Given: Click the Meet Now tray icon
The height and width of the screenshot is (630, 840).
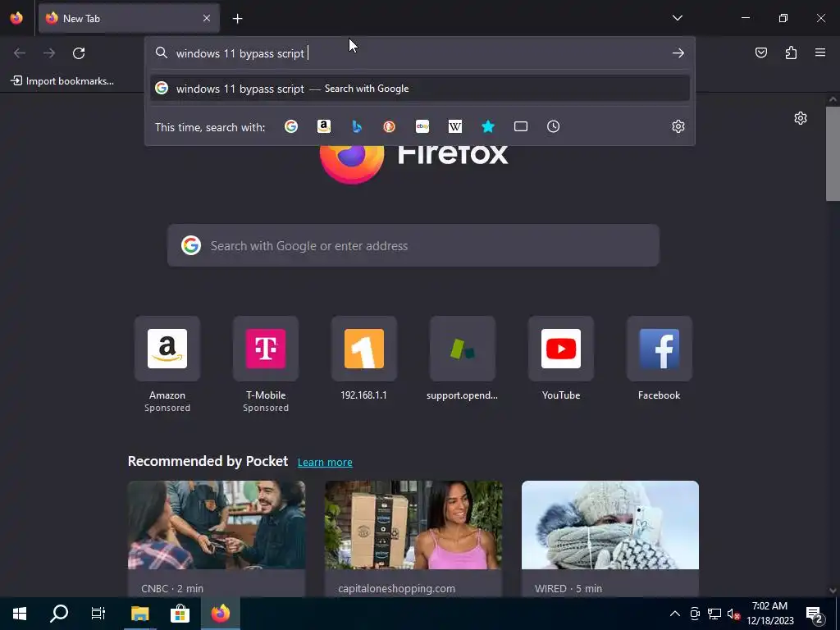Looking at the screenshot, I should (695, 614).
